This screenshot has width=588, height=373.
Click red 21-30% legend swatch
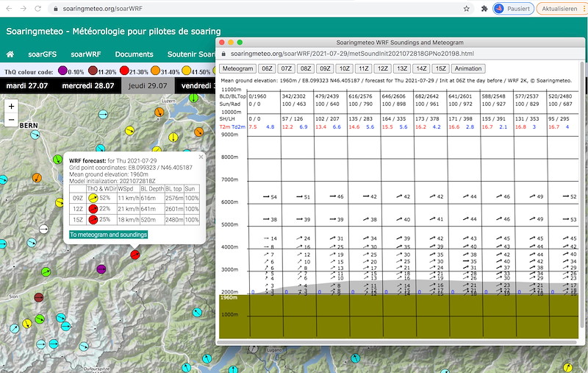point(124,70)
